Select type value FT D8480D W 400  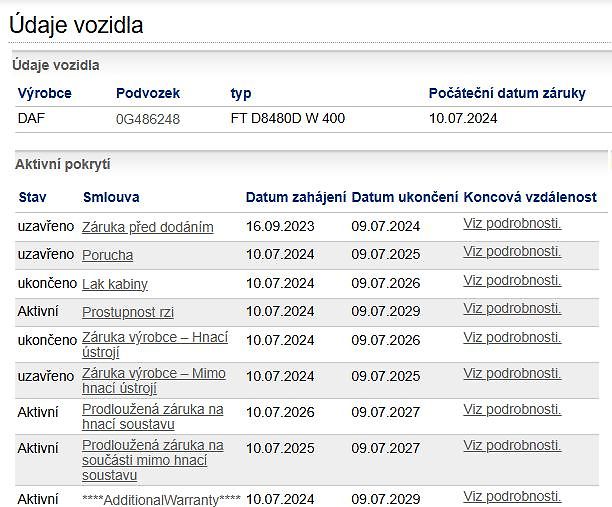coord(288,118)
